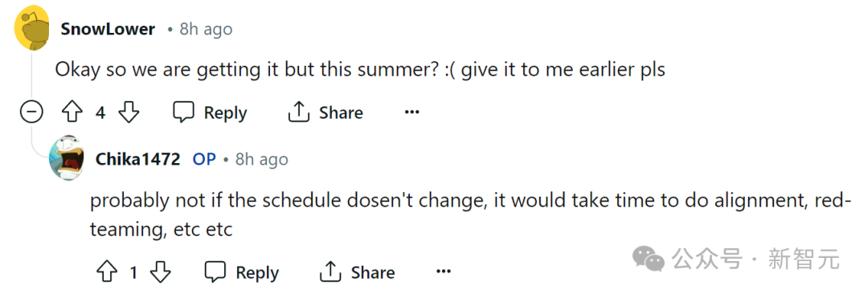The height and width of the screenshot is (294, 868).
Task: Upvote SnowLower's comment
Action: coord(72,113)
